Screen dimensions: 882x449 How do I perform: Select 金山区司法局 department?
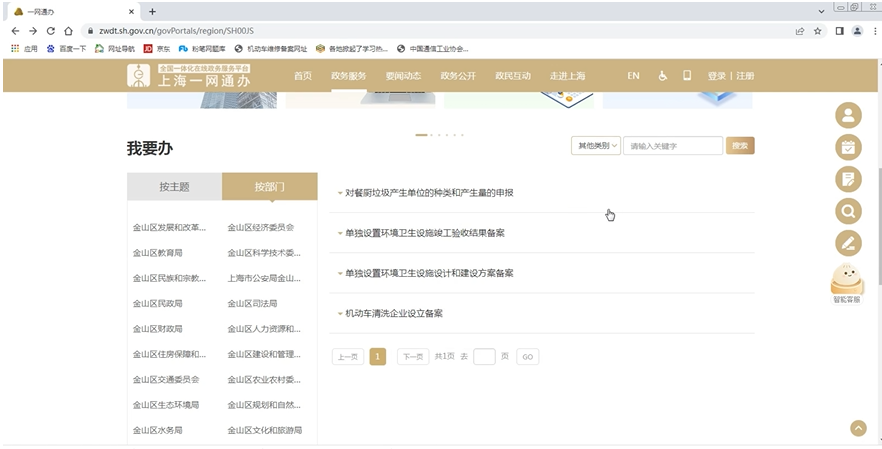(252, 303)
